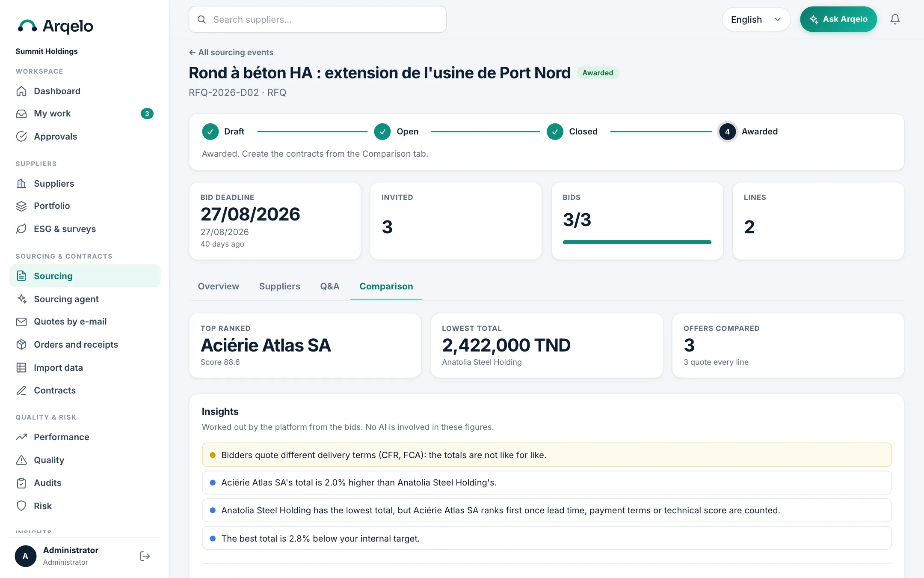Screen dimensions: 924x578
Task: Click the 40 days ago text
Action: (222, 244)
